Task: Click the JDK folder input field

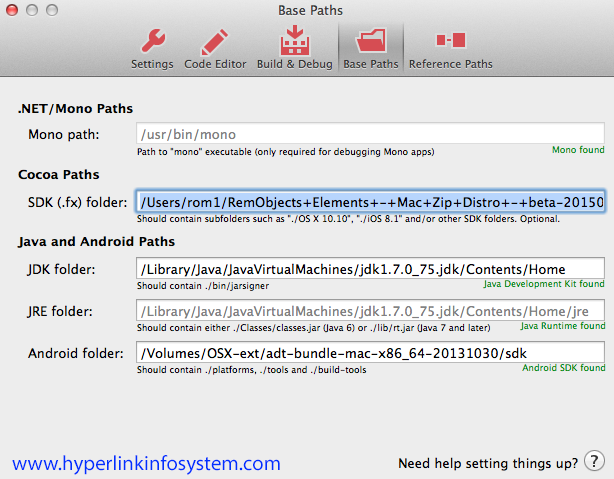Action: [x=370, y=269]
